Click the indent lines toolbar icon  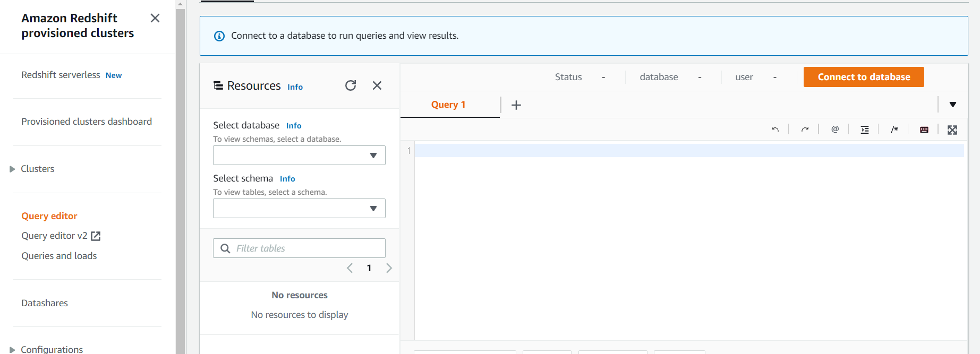click(865, 129)
